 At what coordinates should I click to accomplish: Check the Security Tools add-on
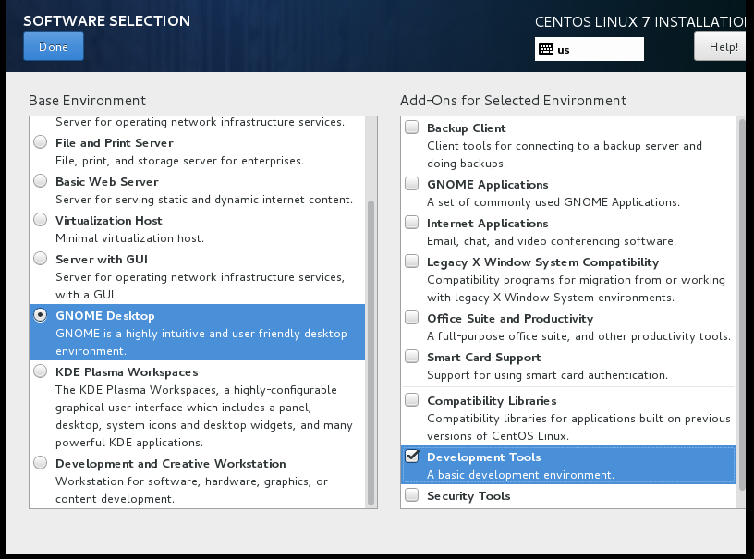pos(411,494)
